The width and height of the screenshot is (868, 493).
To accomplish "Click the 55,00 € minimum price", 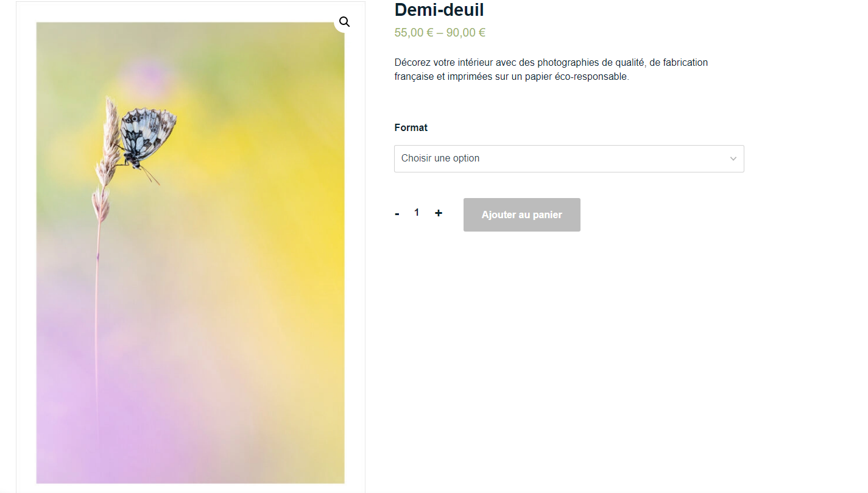I will coord(414,33).
